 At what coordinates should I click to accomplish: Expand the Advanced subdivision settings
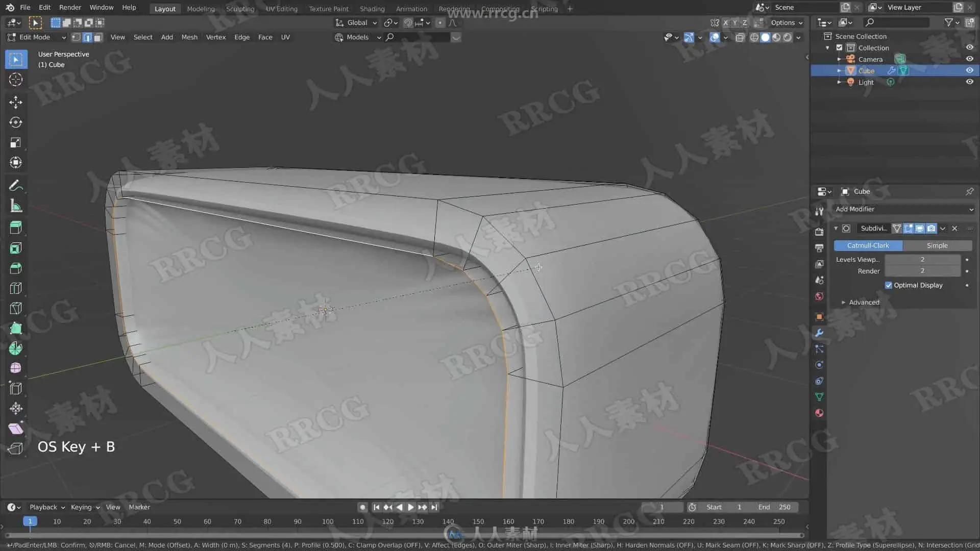coord(864,303)
